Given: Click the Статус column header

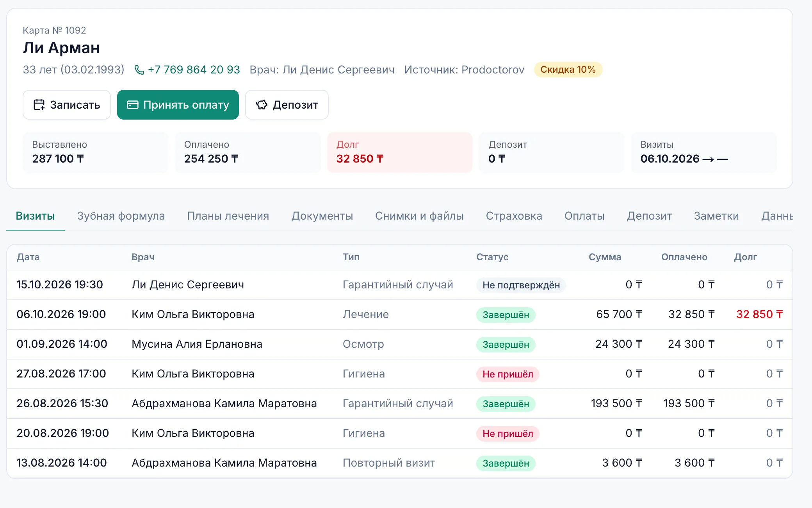Looking at the screenshot, I should (492, 257).
